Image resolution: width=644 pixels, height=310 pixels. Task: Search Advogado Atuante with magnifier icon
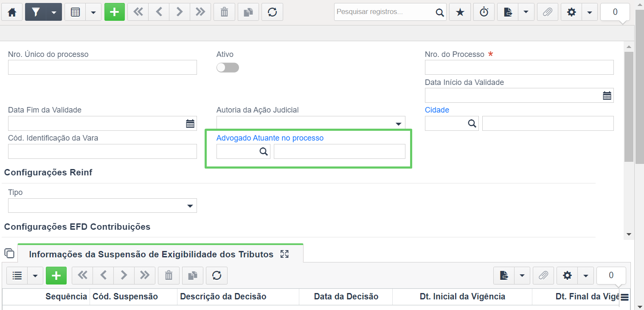(x=264, y=151)
